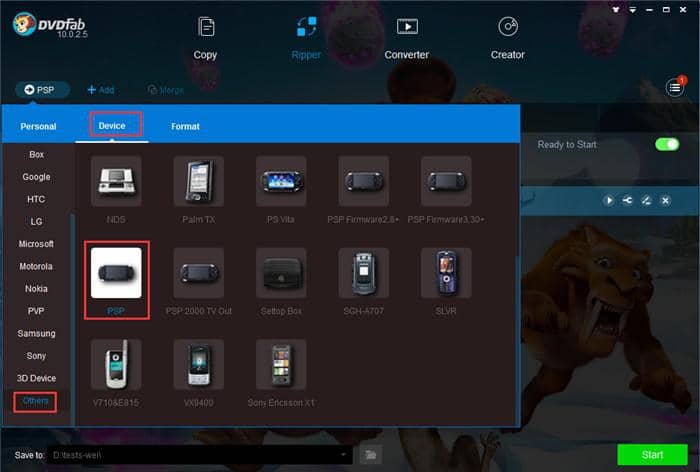Click the brand list scrollbar
Image resolution: width=700 pixels, height=472 pixels.
click(72, 319)
